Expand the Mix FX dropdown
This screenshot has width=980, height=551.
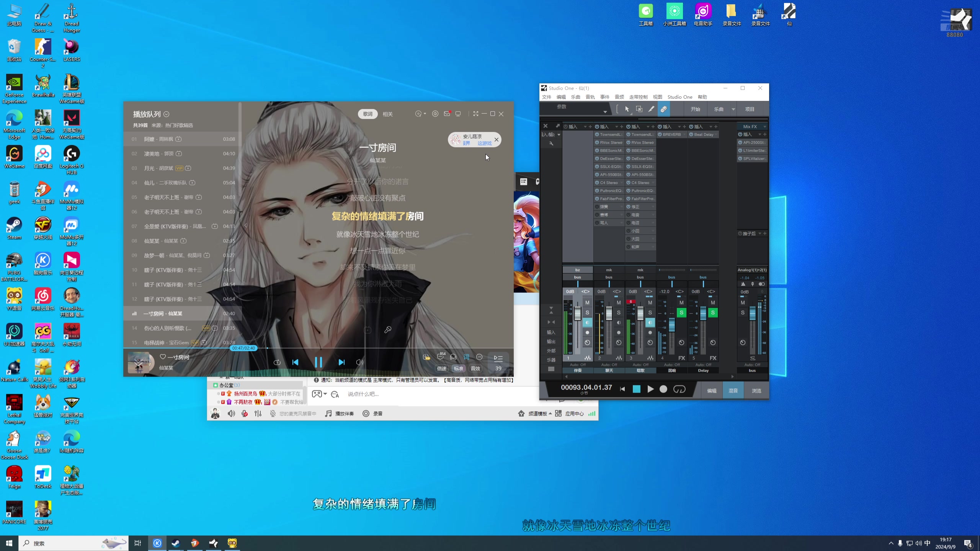point(765,127)
